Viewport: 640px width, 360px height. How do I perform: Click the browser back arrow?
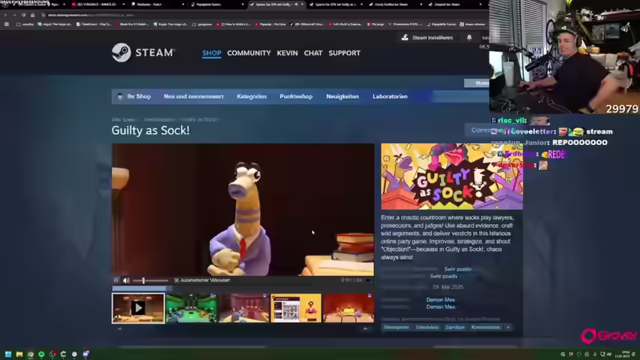click(5, 15)
